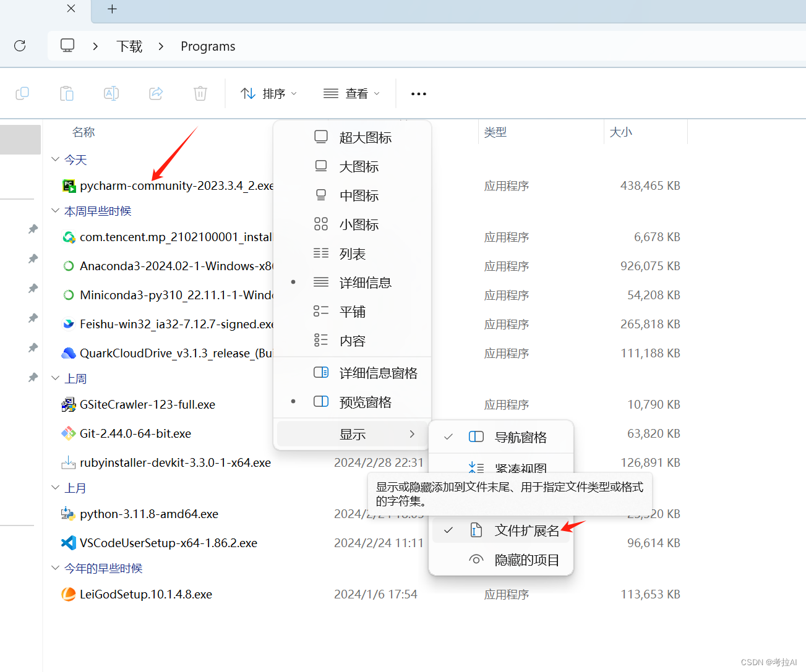This screenshot has height=672, width=806.
Task: Open the three-dot more options menu
Action: (419, 94)
